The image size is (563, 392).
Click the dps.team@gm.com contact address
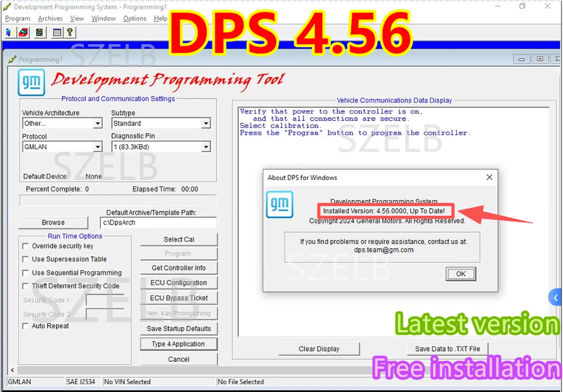pyautogui.click(x=383, y=250)
